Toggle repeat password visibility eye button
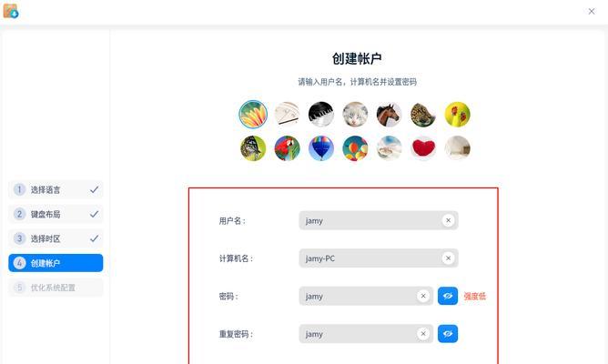Screen dimensions: 608x364 (448, 334)
